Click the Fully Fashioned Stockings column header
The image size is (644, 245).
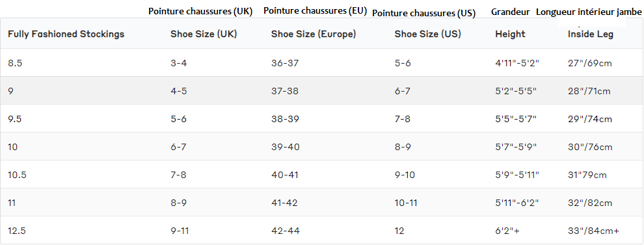[x=66, y=34]
